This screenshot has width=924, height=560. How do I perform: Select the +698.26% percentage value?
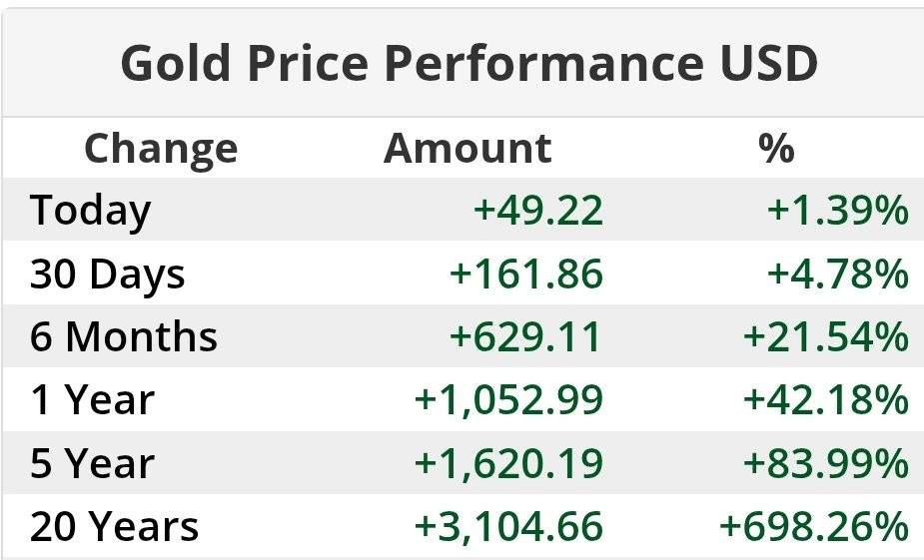click(x=815, y=527)
